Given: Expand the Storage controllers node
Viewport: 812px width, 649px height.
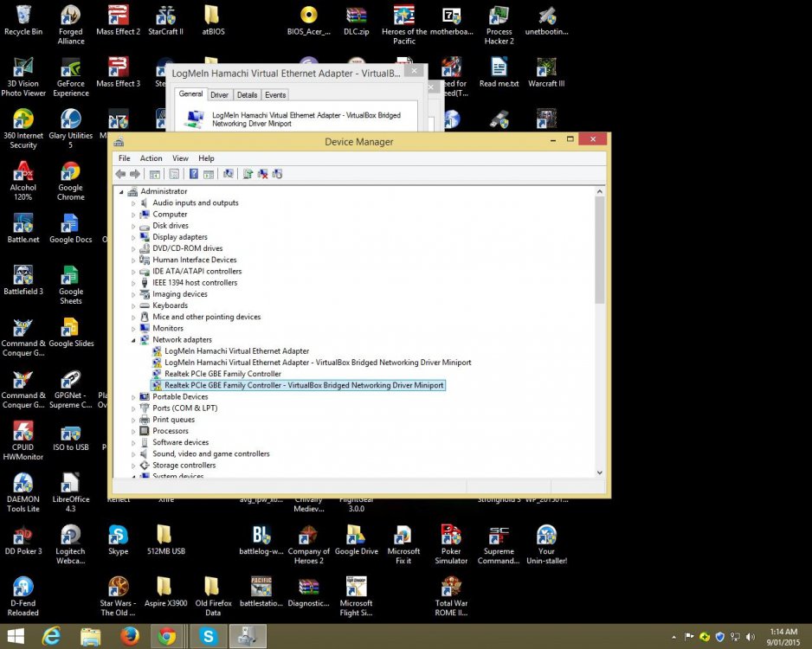Looking at the screenshot, I should pos(133,466).
